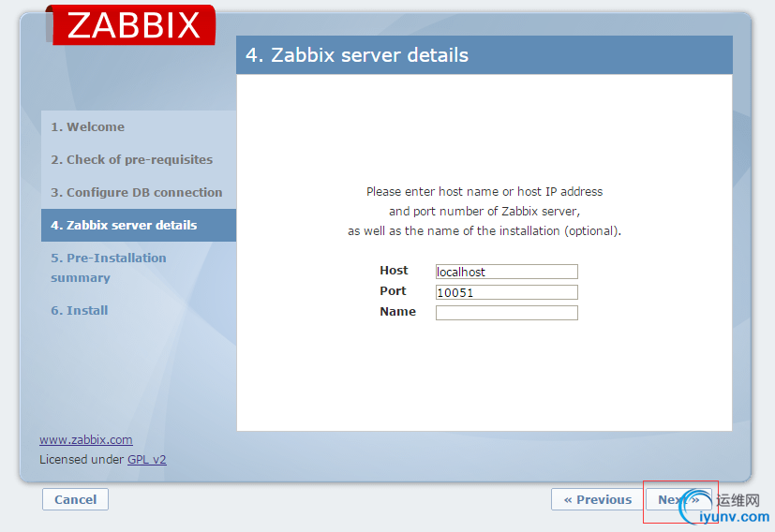Viewport: 775px width, 532px height.
Task: Click the empty Name input field
Action: click(507, 313)
